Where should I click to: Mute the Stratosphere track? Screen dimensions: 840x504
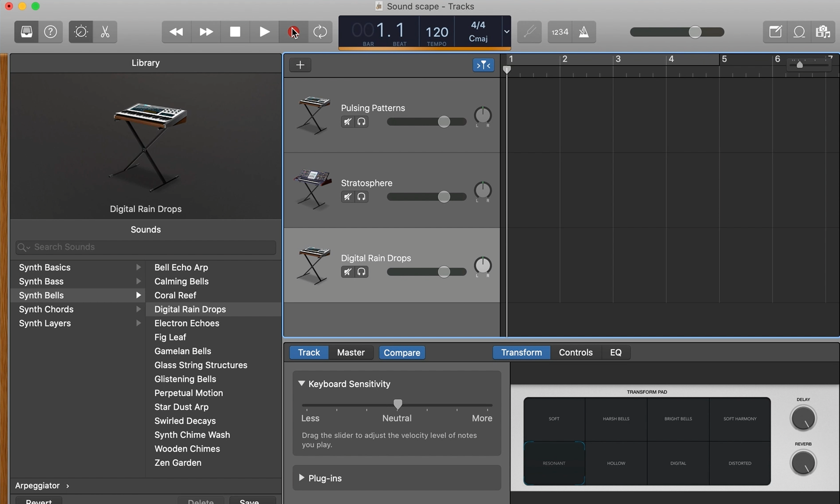click(347, 197)
